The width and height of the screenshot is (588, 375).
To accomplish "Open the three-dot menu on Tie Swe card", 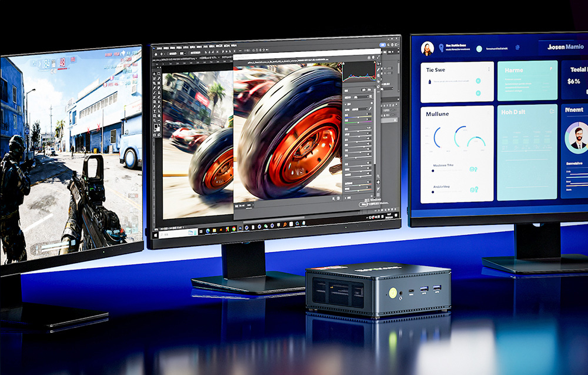I will (489, 69).
